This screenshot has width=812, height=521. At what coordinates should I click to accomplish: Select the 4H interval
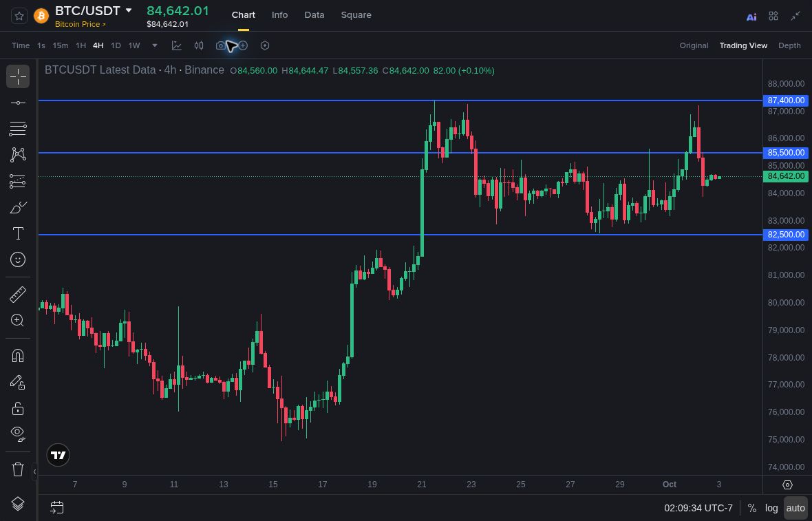(98, 45)
